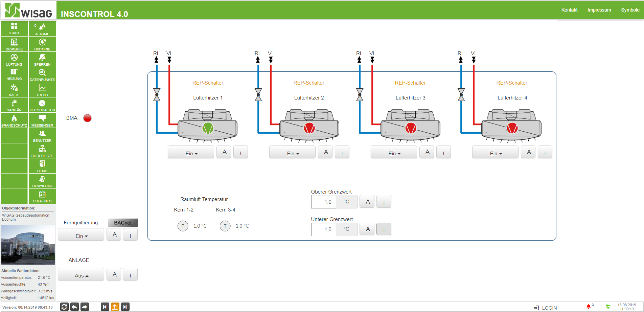Click the building photo thumbnail
The image size is (644, 312).
tap(28, 244)
